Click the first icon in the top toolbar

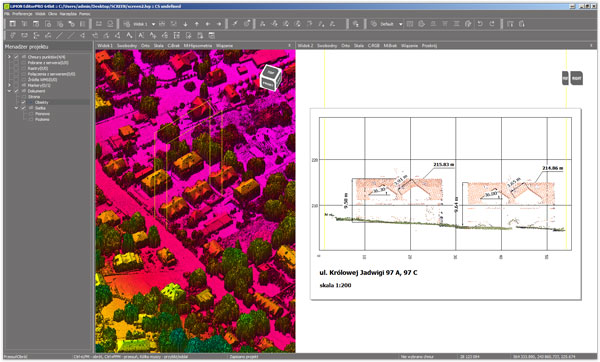click(x=13, y=24)
